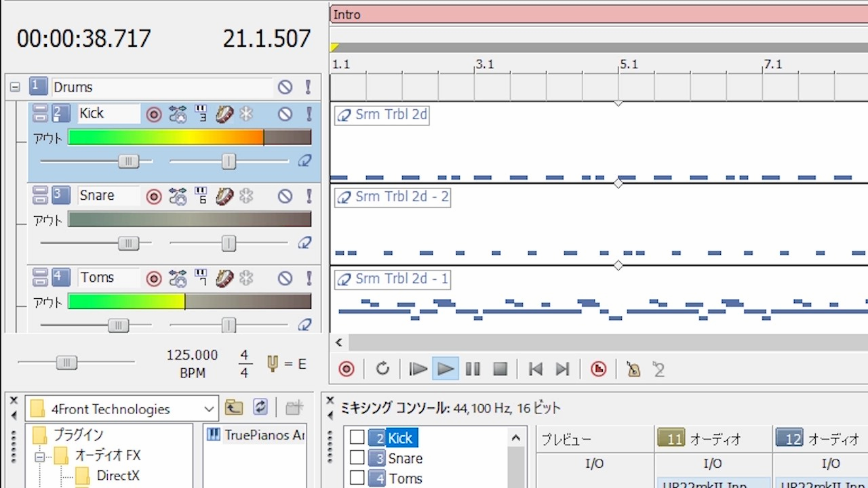868x488 pixels.
Task: Open the 4Front Technologies folder dropdown
Action: click(x=209, y=409)
